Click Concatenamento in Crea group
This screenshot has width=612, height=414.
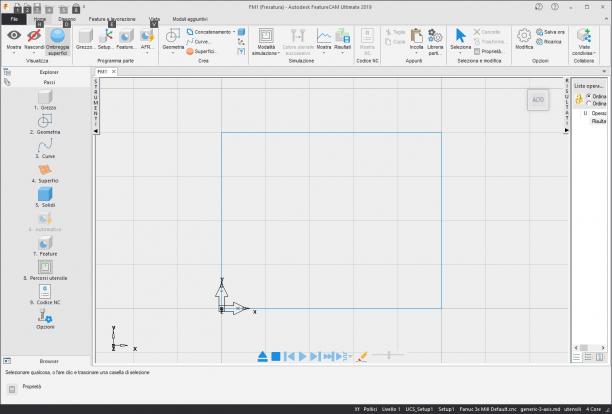tap(211, 32)
